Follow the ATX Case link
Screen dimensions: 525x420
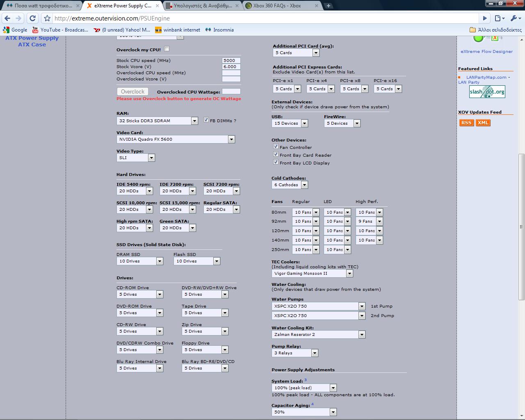pos(32,45)
